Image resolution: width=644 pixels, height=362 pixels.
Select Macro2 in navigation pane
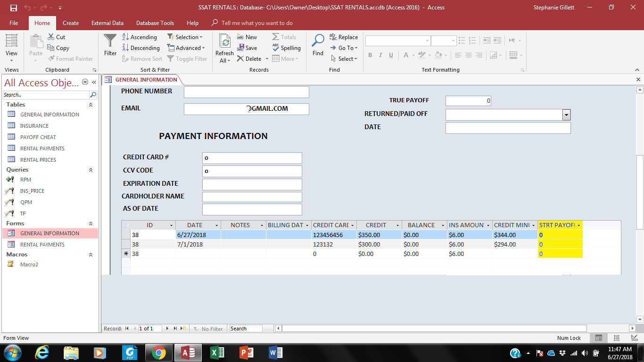point(50,264)
